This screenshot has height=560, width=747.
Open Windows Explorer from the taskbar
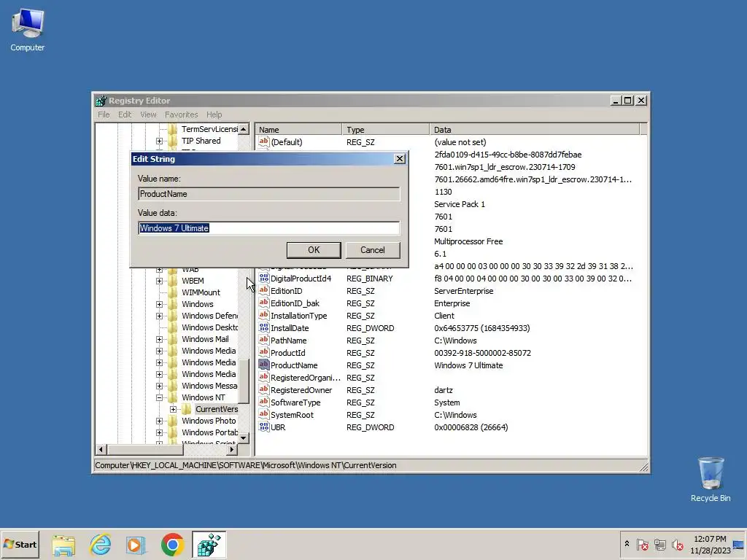click(x=64, y=545)
